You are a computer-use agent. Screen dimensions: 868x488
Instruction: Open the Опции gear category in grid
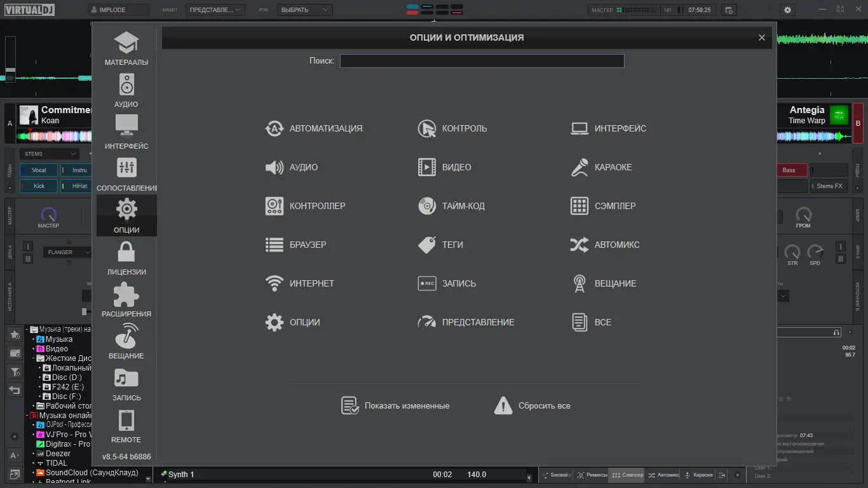click(x=293, y=322)
